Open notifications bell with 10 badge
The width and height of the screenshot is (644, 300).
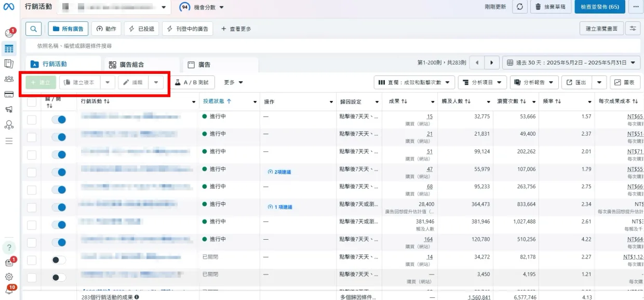click(x=9, y=290)
